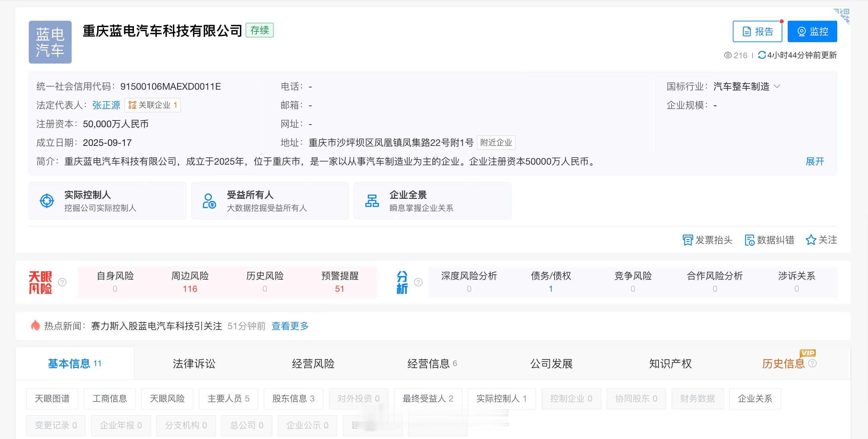Screen dimensions: 868x439
Task: Click the 协同股东 0 chip
Action: (636, 399)
